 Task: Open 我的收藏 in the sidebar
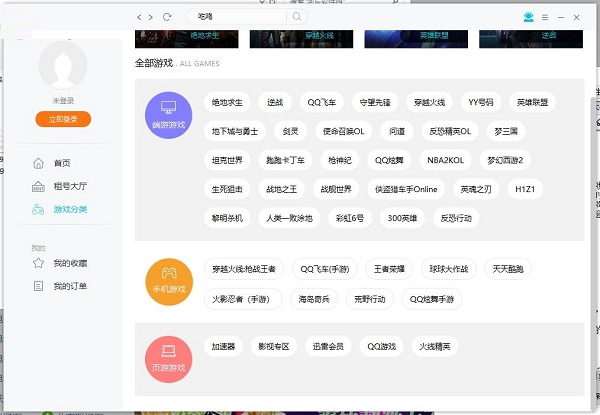(x=70, y=263)
